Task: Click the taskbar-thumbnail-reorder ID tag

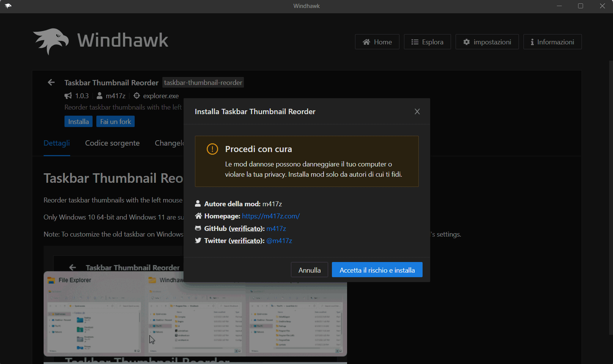Action: coord(203,83)
